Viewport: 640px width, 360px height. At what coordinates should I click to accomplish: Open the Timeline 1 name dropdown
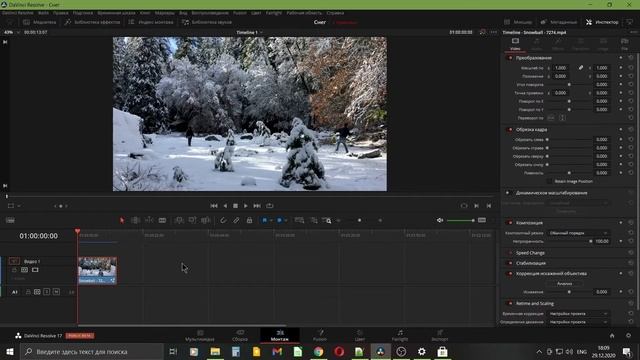[x=261, y=32]
